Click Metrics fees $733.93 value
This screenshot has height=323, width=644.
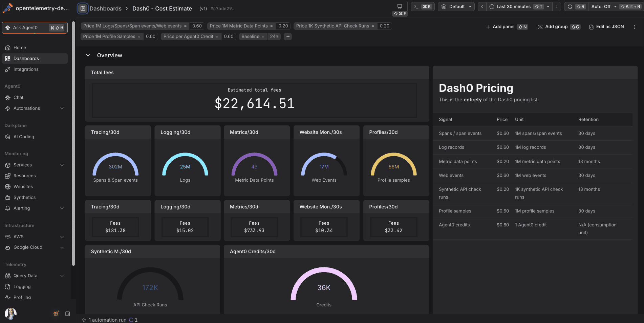coord(254,231)
